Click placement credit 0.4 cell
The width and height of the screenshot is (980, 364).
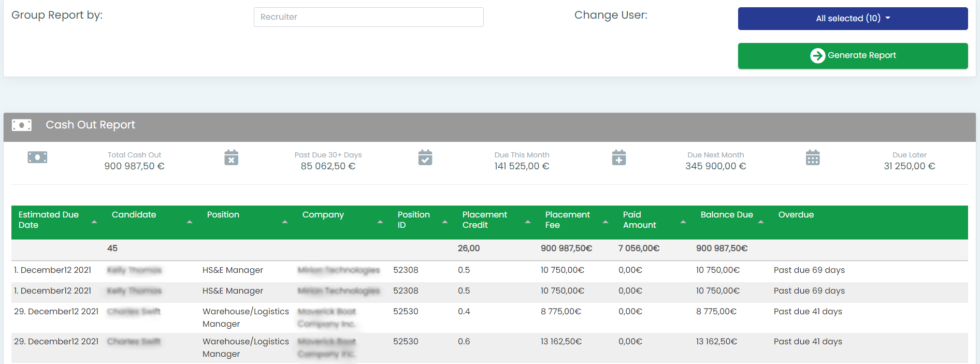pyautogui.click(x=464, y=312)
